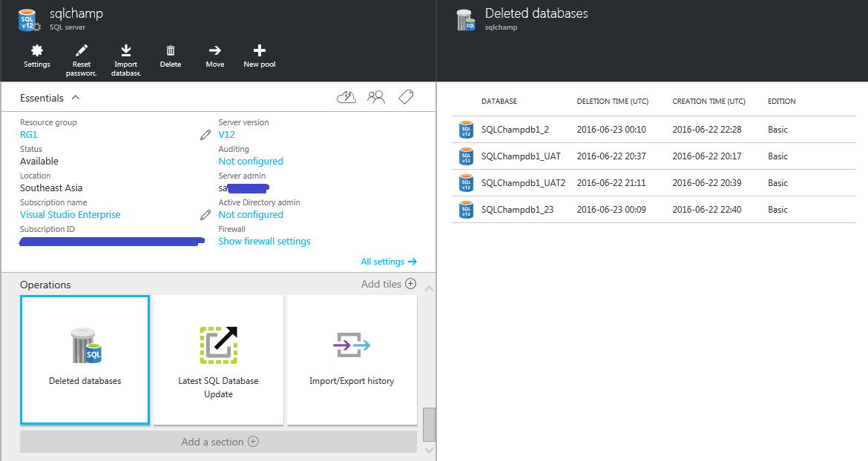Click the EDITION column header
Viewport: 868px width, 461px height.
point(782,101)
